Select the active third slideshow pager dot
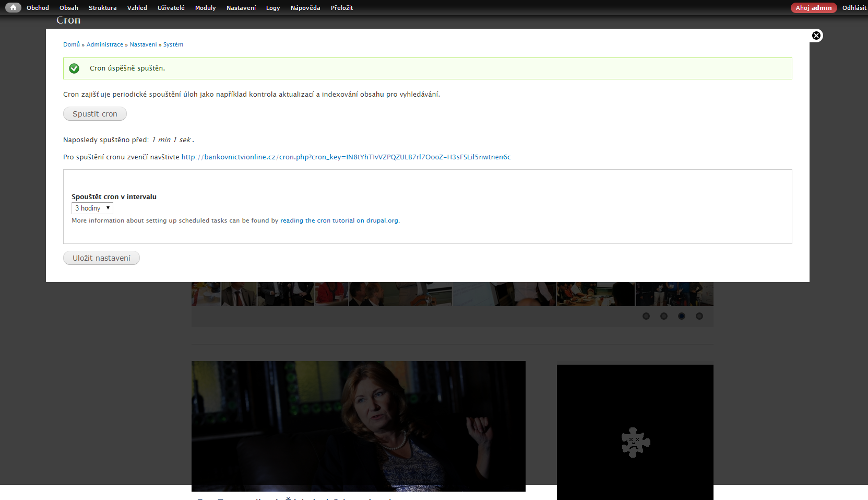Image resolution: width=868 pixels, height=500 pixels. click(x=682, y=316)
